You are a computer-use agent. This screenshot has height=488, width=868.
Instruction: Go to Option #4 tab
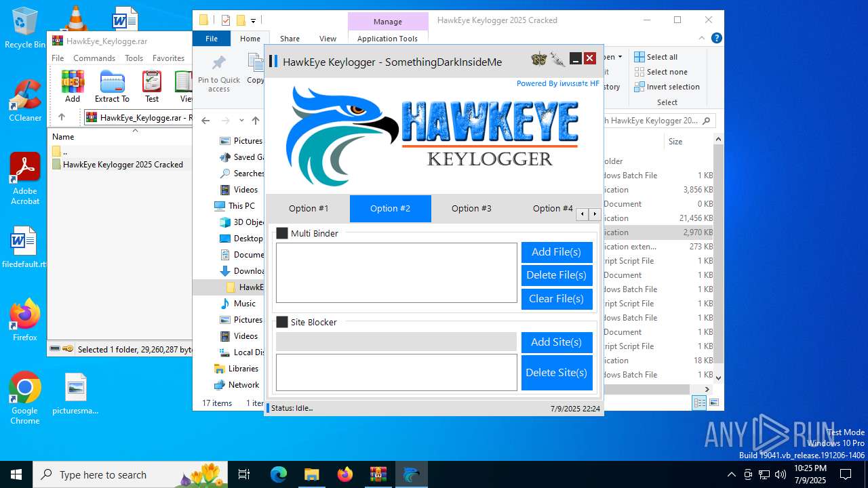(553, 208)
